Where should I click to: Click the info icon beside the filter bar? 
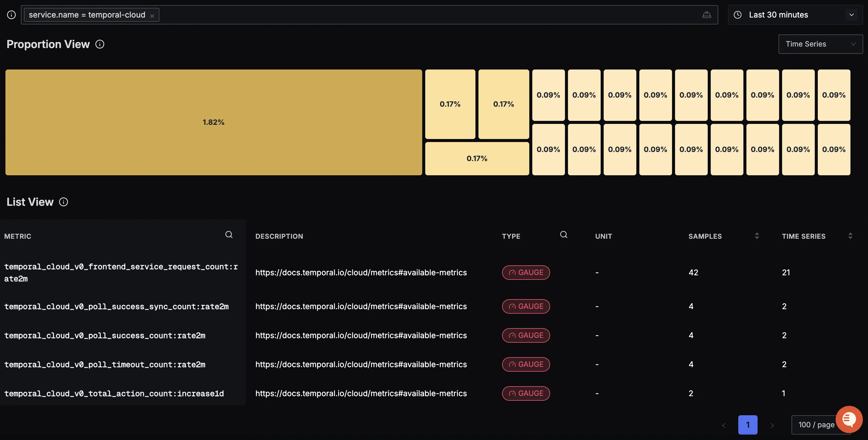[11, 15]
